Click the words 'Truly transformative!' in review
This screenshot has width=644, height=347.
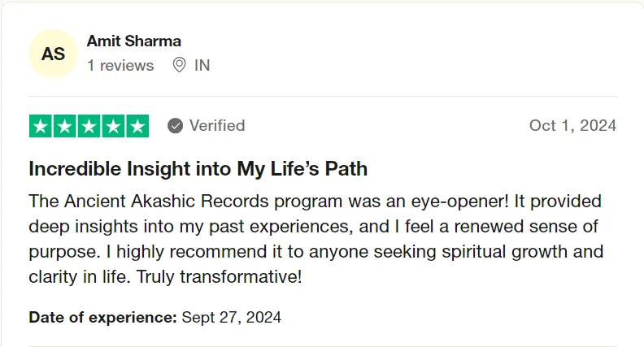coord(219,277)
